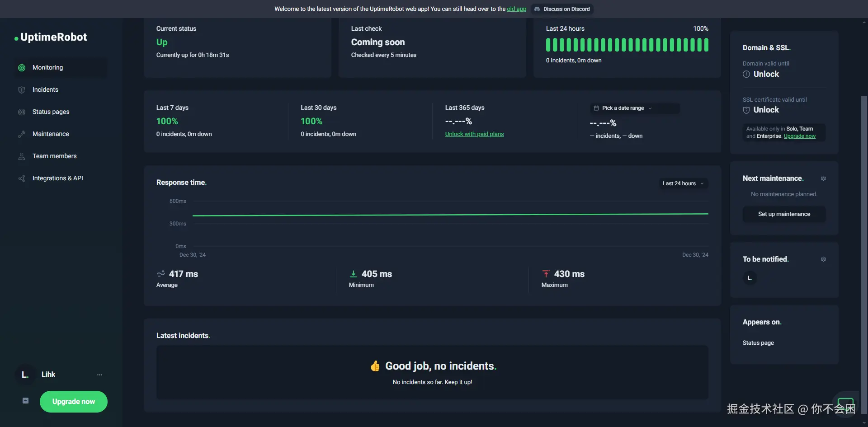Open Maintenance in the sidebar
Viewport: 868px width, 427px height.
(x=61, y=134)
